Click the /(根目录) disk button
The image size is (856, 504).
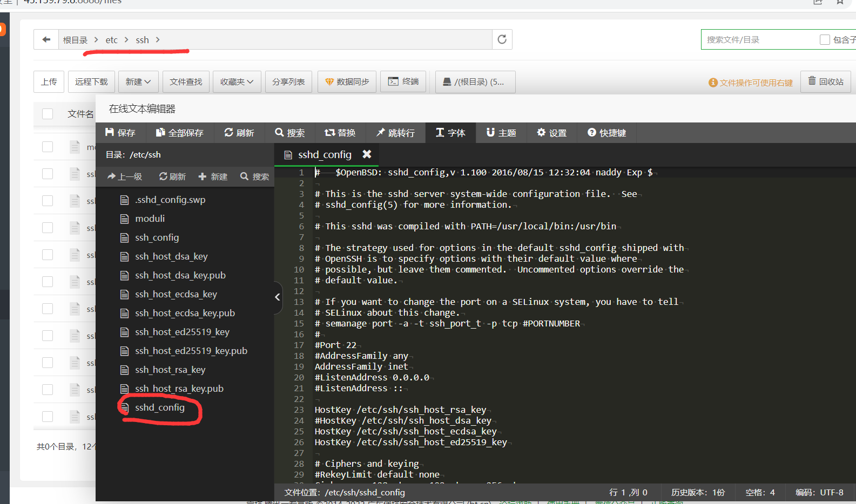point(475,81)
